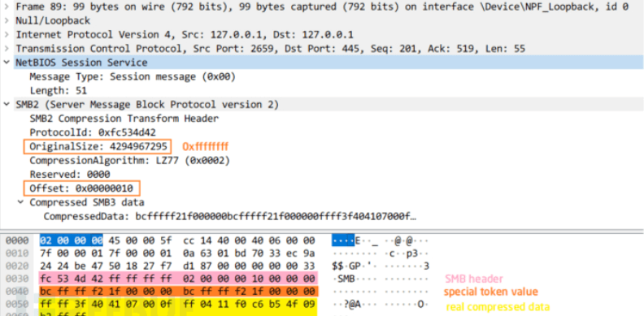
Task: Collapse the SMB2 protocol section
Action: (7, 105)
